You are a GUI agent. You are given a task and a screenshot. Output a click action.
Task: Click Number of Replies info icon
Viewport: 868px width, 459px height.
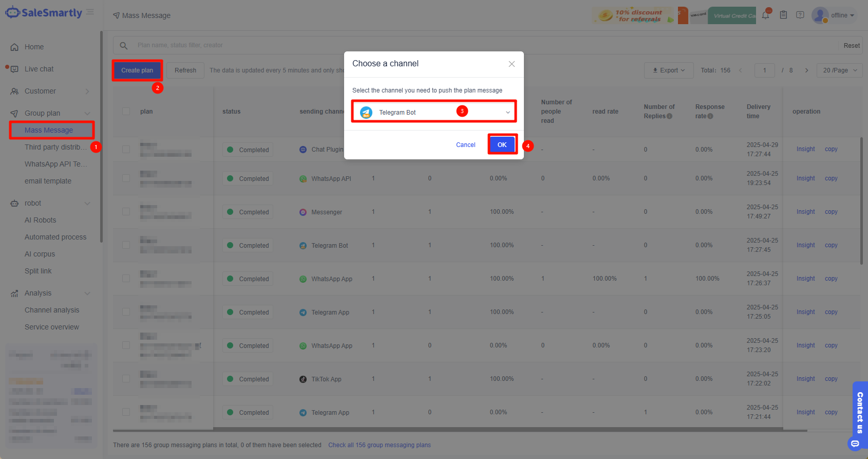[669, 116]
